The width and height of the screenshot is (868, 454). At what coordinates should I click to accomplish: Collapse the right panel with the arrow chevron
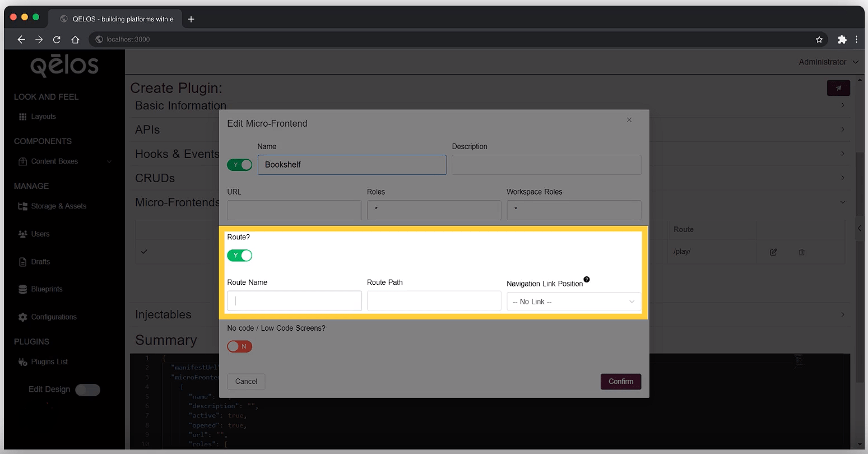click(859, 228)
